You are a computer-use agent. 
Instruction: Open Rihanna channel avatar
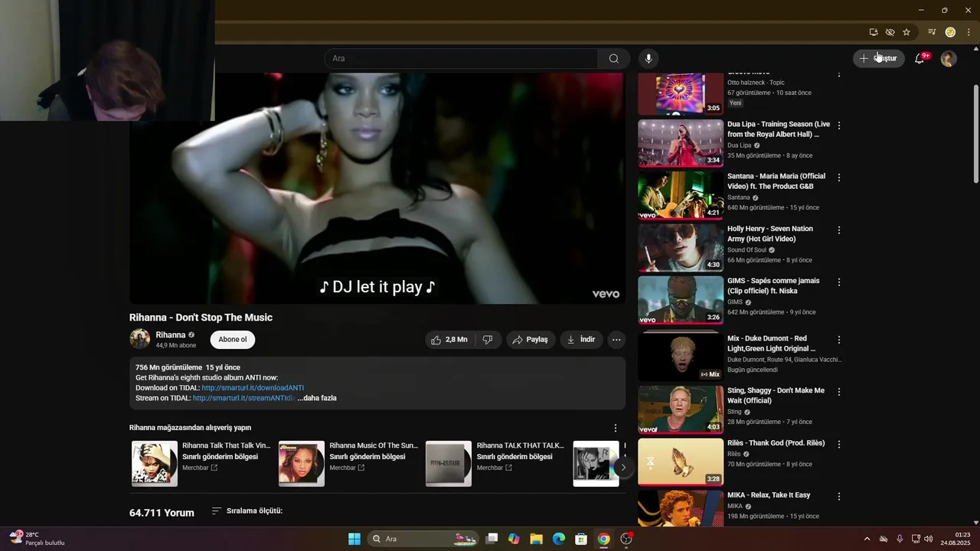(x=139, y=339)
